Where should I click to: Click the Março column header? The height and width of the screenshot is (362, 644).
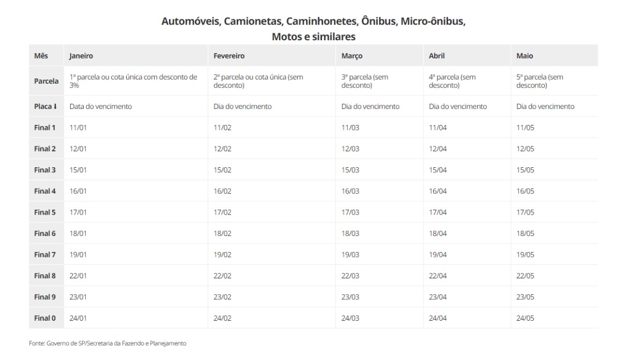pyautogui.click(x=352, y=56)
